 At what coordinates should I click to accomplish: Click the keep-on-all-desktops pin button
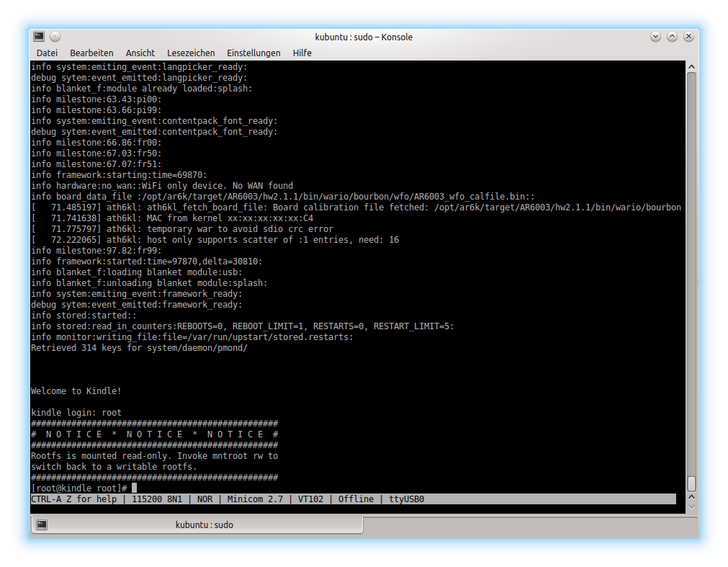(x=55, y=36)
